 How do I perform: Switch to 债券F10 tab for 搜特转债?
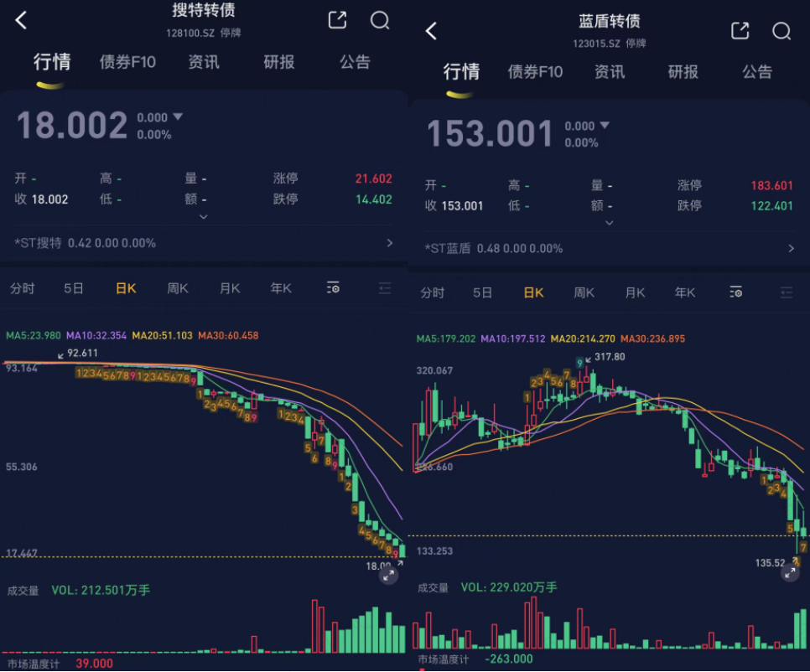(127, 63)
